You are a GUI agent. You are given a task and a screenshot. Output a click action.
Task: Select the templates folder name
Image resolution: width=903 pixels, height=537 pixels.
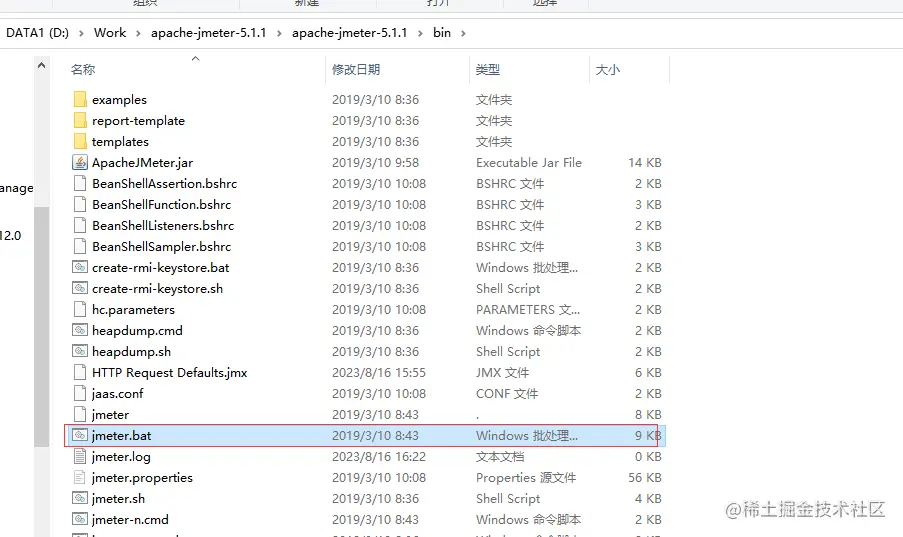click(x=120, y=142)
